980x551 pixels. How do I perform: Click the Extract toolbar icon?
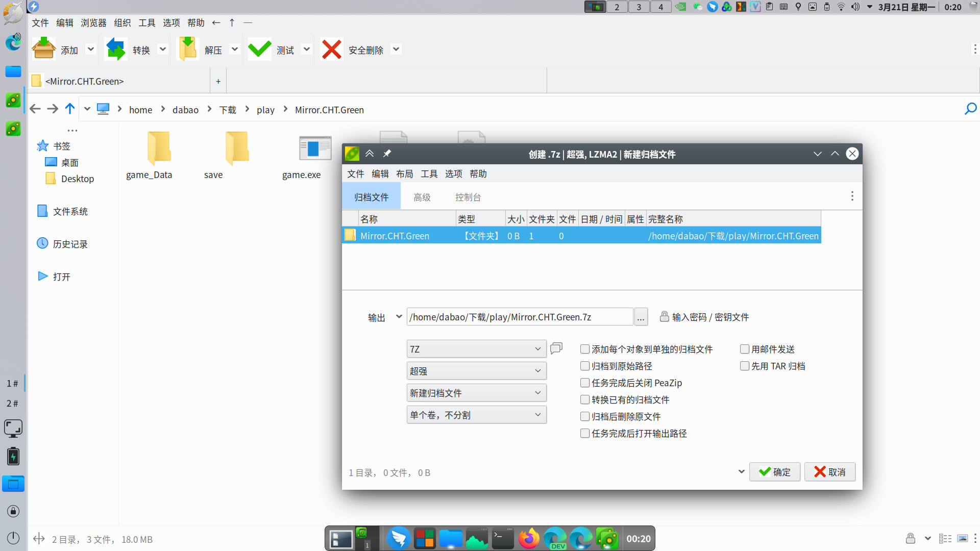pos(188,49)
